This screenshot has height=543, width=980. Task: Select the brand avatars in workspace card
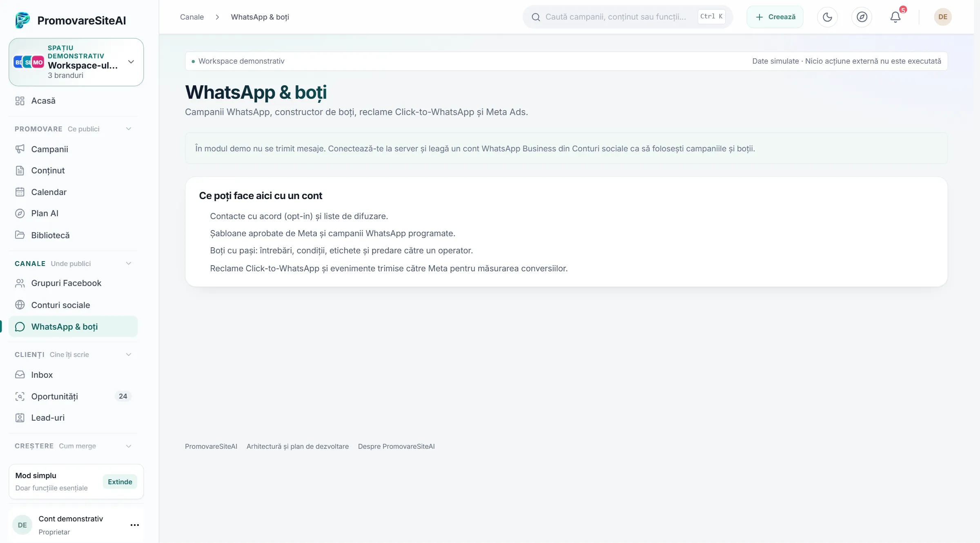click(29, 62)
